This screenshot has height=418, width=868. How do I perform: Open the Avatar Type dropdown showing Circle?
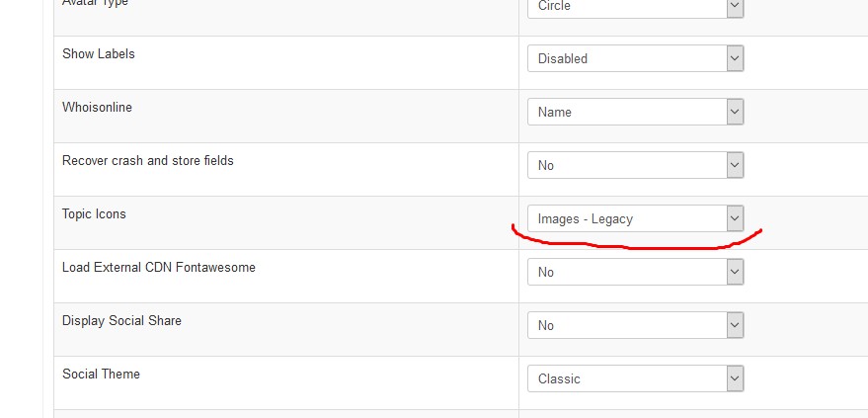tap(635, 7)
